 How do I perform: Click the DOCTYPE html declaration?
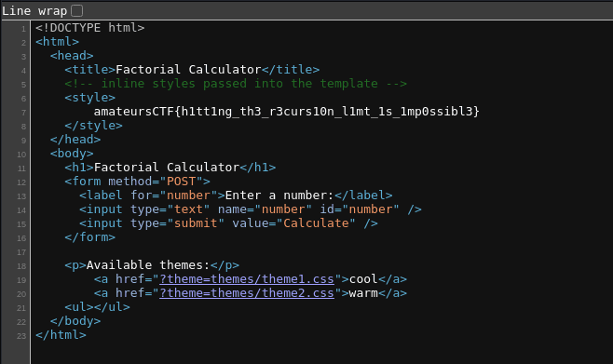tap(90, 28)
